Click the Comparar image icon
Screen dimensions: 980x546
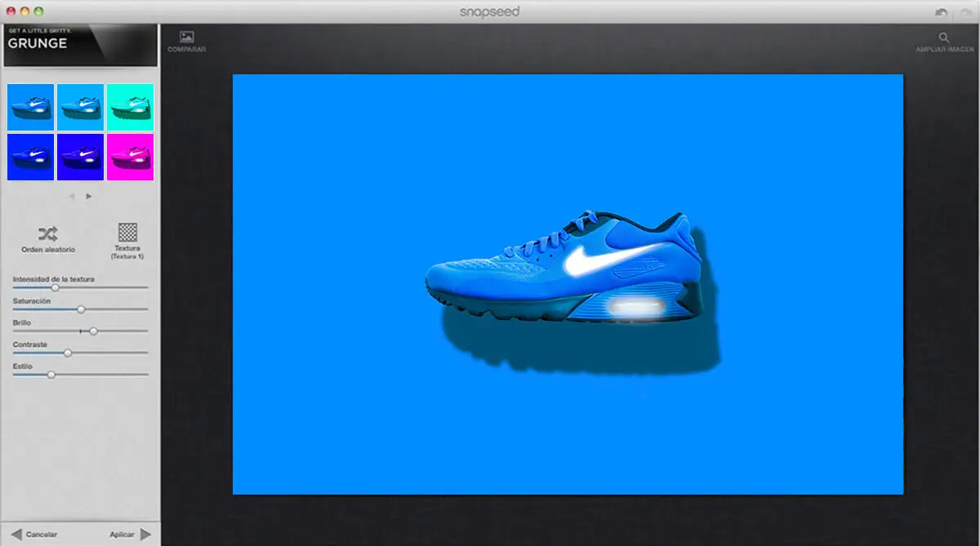point(186,37)
